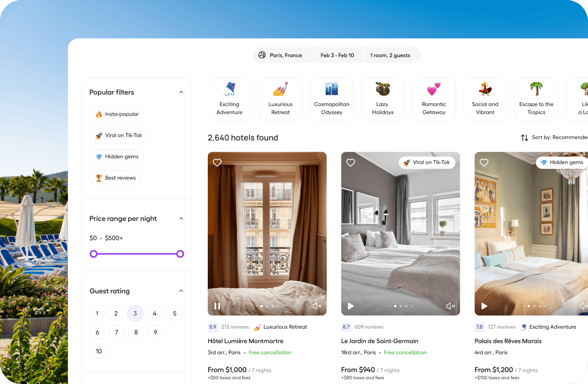Select the Lazy Holidays category

pyautogui.click(x=383, y=99)
